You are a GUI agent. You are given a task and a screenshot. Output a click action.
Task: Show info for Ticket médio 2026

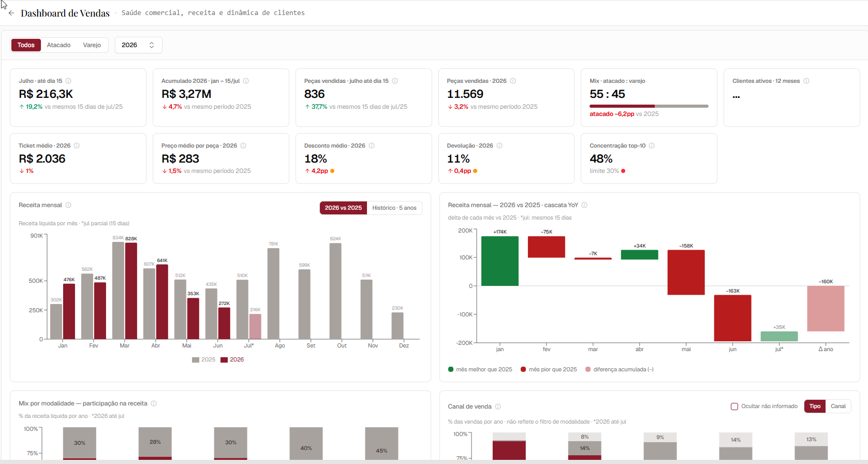(x=77, y=146)
